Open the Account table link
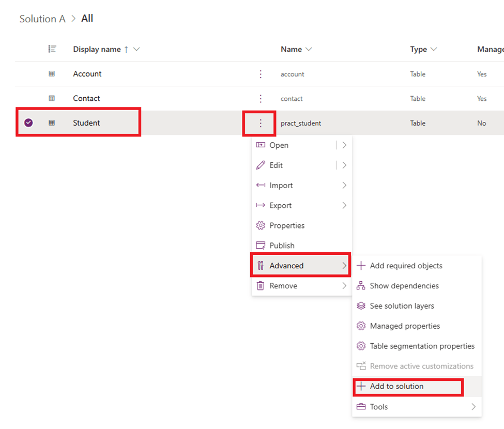Image resolution: width=504 pixels, height=429 pixels. pos(87,74)
